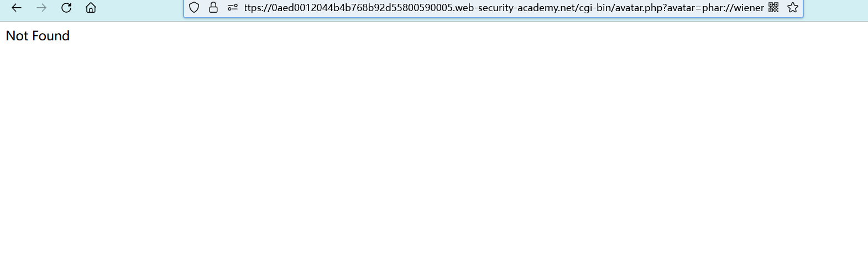Open the site permissions icon

(233, 8)
